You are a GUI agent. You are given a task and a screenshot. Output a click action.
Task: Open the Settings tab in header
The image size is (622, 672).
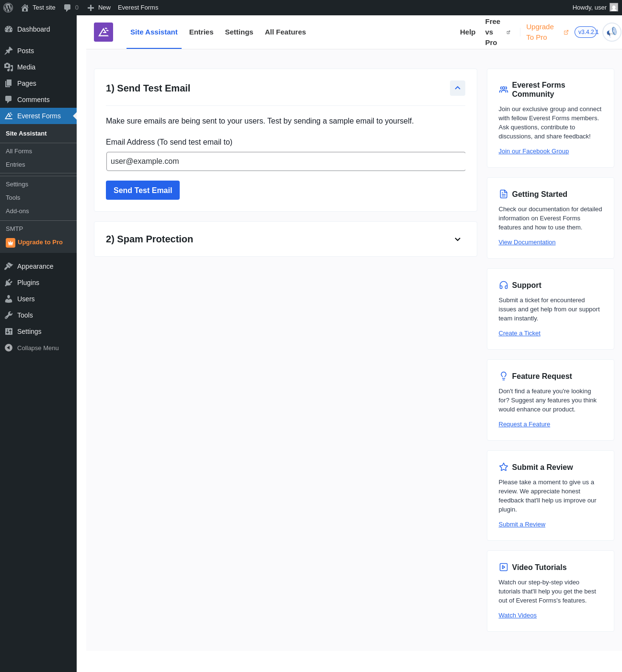tap(239, 32)
